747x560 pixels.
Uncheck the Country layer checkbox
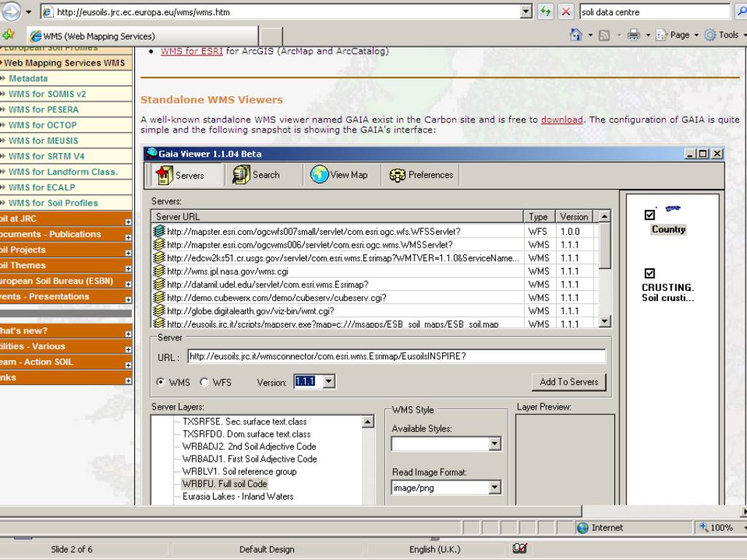pyautogui.click(x=650, y=215)
